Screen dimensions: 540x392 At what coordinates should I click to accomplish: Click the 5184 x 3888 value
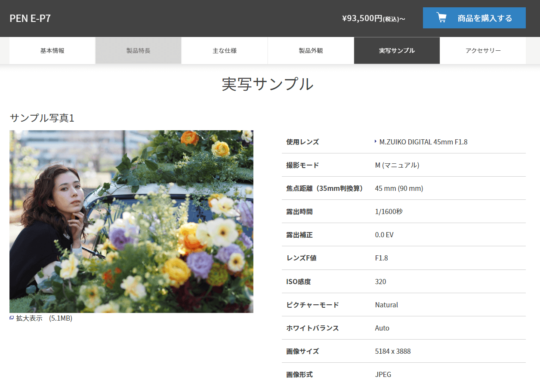pyautogui.click(x=393, y=351)
